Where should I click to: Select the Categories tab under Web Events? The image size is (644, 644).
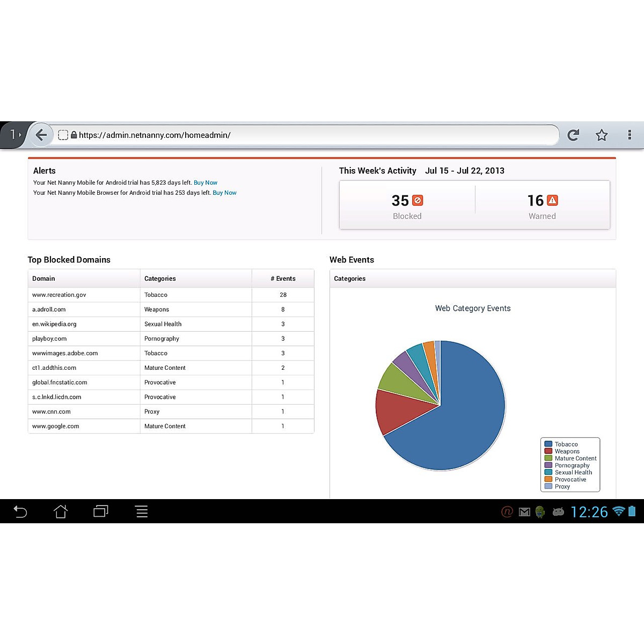pos(349,279)
